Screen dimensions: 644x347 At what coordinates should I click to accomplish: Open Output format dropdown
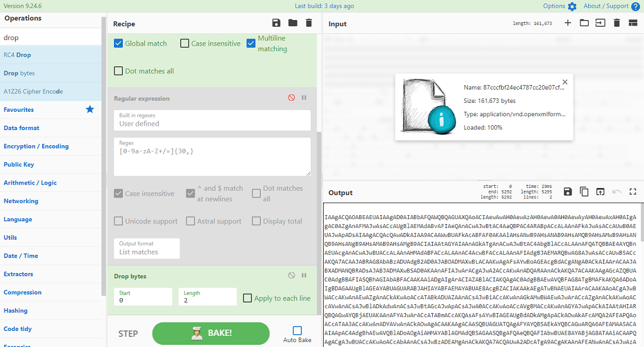[147, 249]
